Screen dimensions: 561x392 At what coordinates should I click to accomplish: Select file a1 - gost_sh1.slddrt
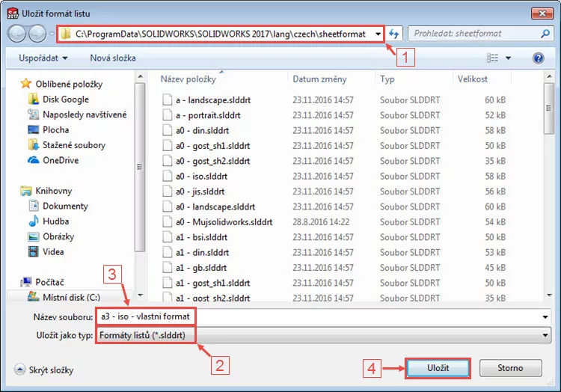pyautogui.click(x=212, y=283)
